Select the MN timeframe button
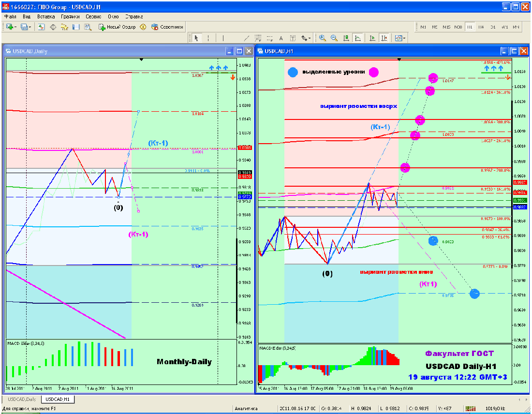 (516, 27)
